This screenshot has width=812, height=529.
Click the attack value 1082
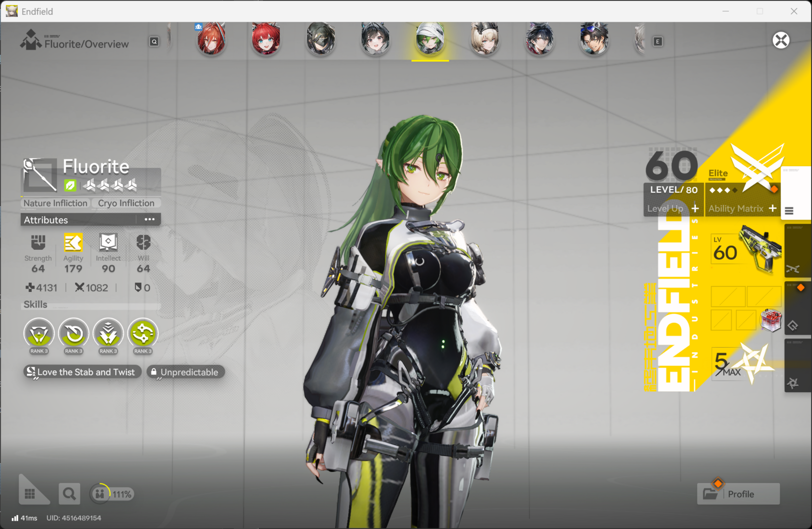pos(92,288)
